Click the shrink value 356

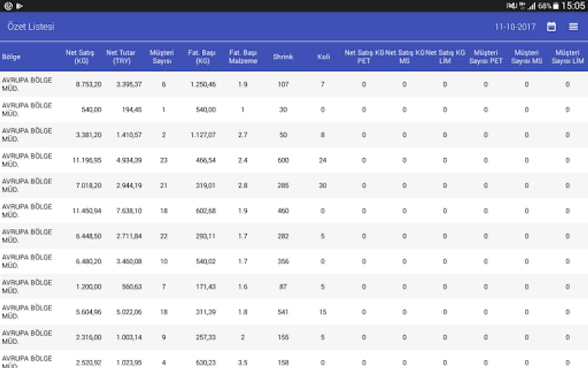[x=283, y=262]
